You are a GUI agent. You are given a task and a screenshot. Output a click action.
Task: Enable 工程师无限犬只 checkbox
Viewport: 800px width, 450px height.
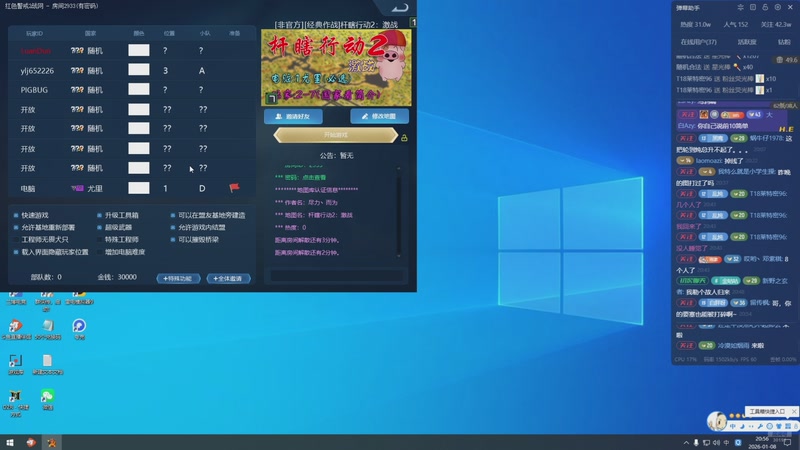(x=16, y=239)
